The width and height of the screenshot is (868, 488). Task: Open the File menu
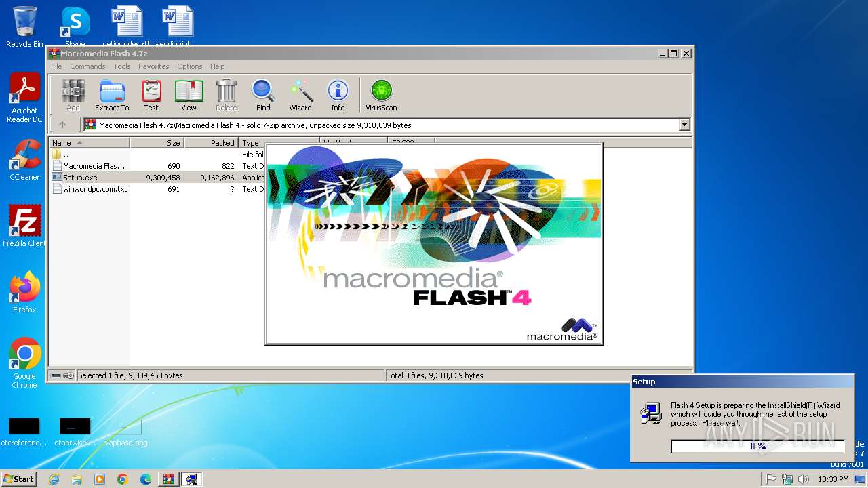tap(56, 66)
